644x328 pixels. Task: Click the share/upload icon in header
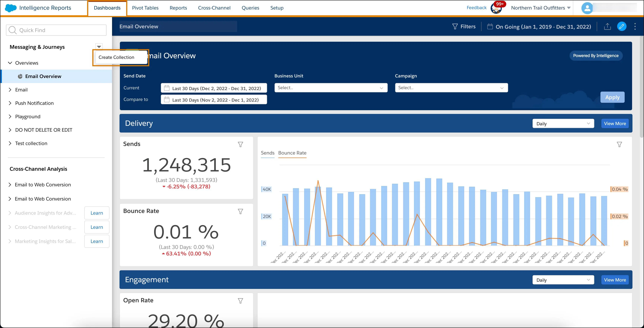pos(607,26)
